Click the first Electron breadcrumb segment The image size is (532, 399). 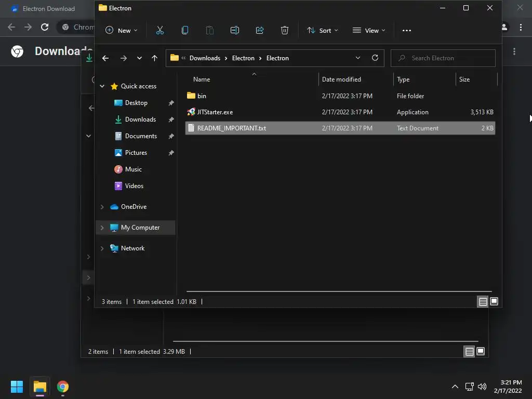click(x=243, y=58)
